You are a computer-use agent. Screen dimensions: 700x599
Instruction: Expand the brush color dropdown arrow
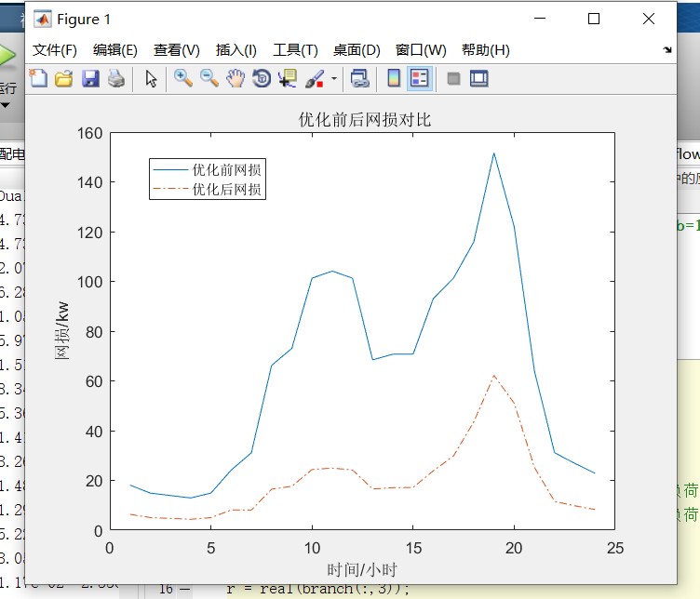[334, 78]
